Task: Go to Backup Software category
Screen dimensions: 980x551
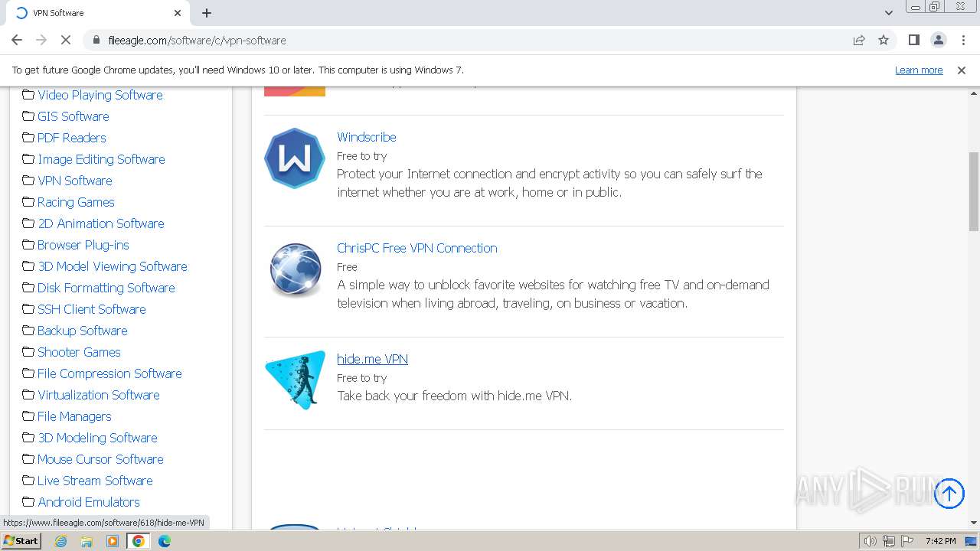Action: [83, 331]
